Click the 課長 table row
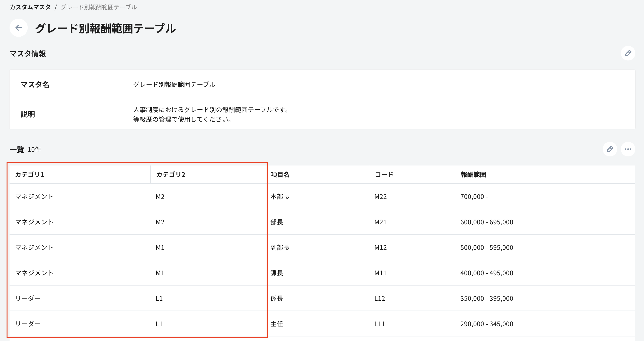Screen dimensions: 644x341 277,273
